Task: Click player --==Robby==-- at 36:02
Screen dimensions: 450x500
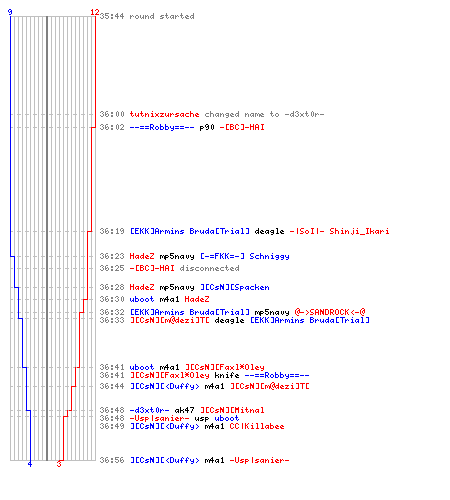Action: pyautogui.click(x=162, y=127)
